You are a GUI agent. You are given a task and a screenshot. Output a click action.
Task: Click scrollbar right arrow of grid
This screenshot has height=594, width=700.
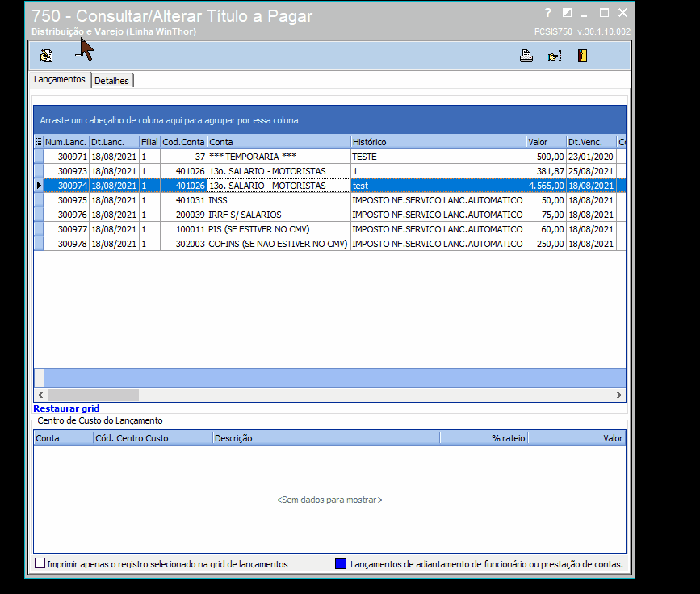618,395
